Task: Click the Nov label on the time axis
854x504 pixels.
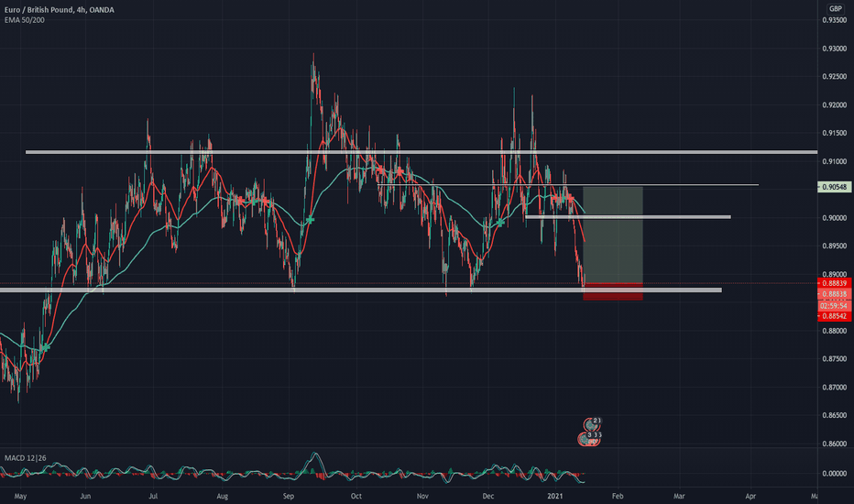Action: 422,497
